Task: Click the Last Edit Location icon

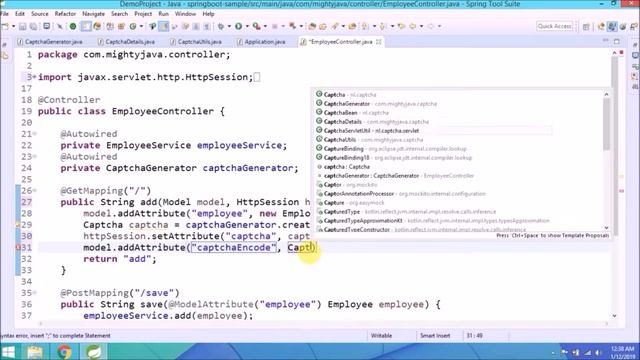Action: pos(401,26)
